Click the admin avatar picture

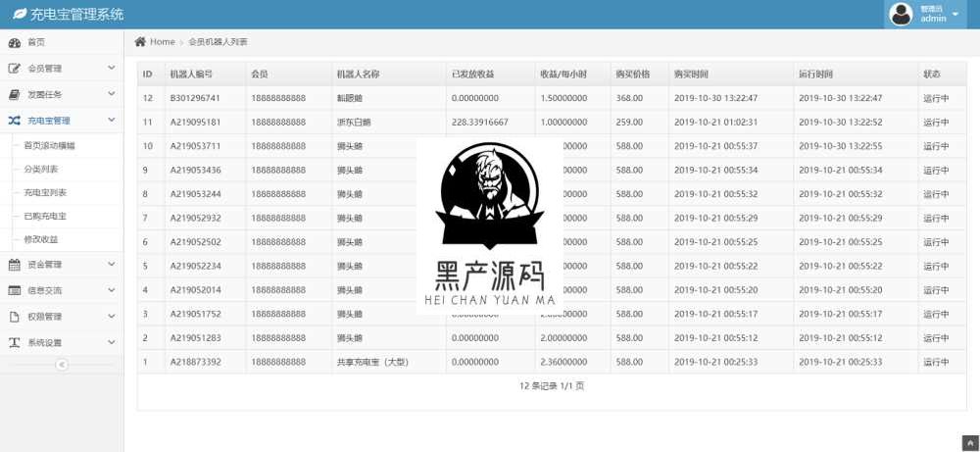902,14
